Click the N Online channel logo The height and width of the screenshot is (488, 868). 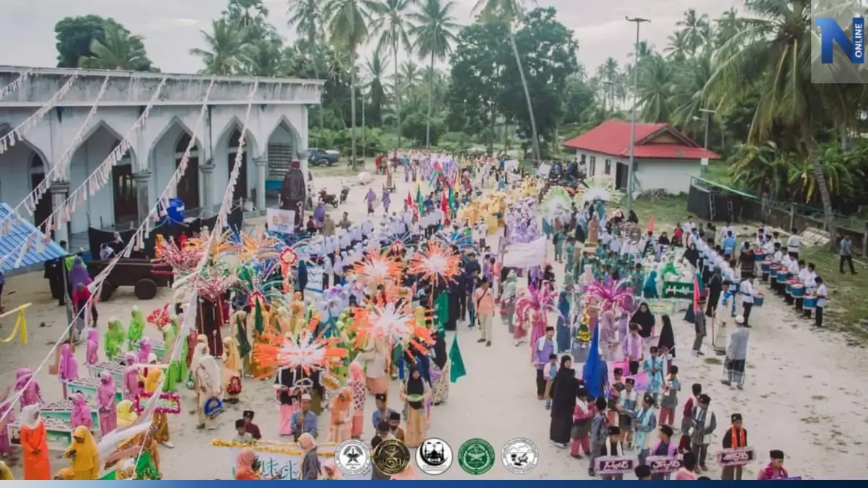839,40
